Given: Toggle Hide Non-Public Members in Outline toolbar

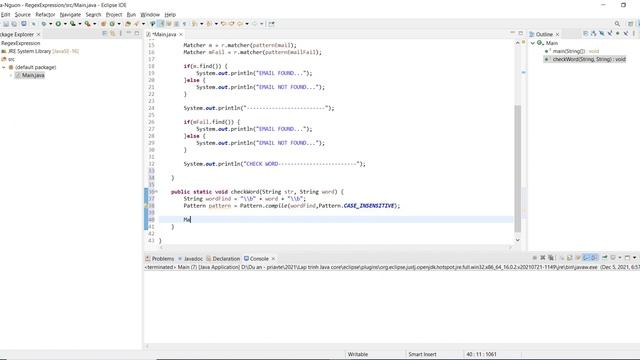Looking at the screenshot, I should click(x=618, y=33).
